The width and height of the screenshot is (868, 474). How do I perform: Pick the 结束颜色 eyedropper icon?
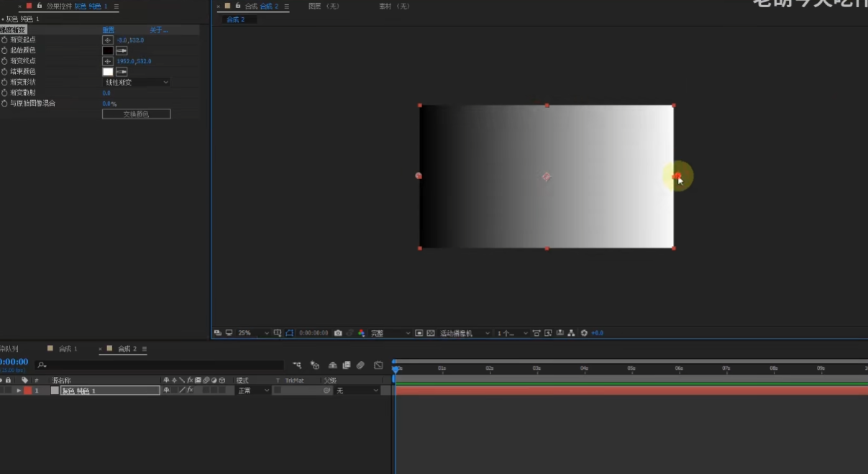click(122, 72)
